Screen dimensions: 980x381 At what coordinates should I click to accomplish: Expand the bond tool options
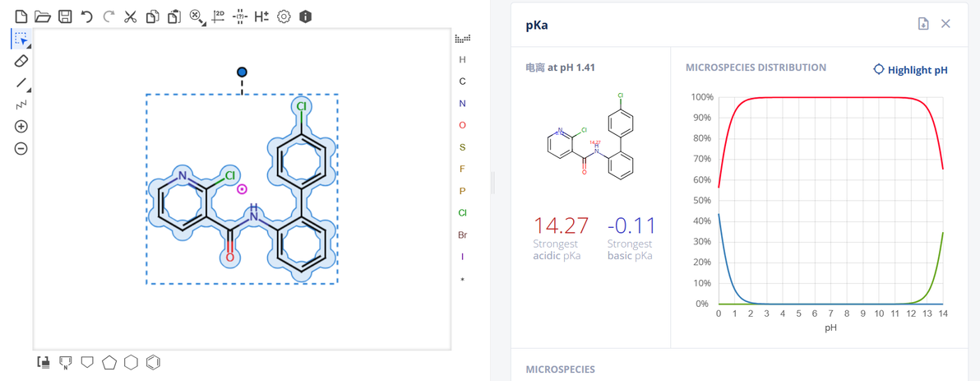pyautogui.click(x=29, y=90)
